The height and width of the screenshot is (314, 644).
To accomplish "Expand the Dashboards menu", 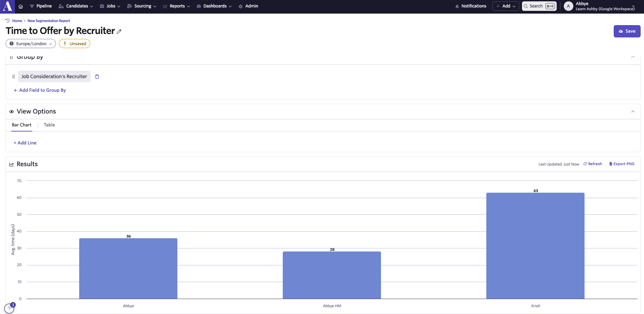I will click(x=214, y=6).
